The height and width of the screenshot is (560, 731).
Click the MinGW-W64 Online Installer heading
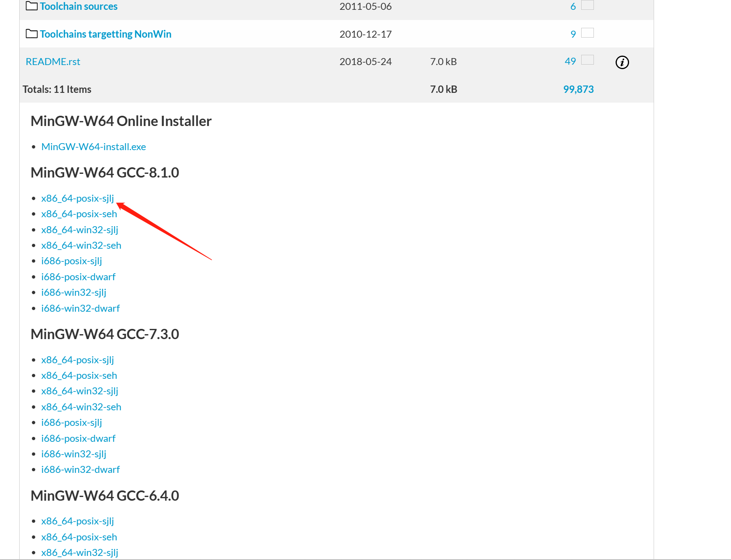click(x=121, y=121)
